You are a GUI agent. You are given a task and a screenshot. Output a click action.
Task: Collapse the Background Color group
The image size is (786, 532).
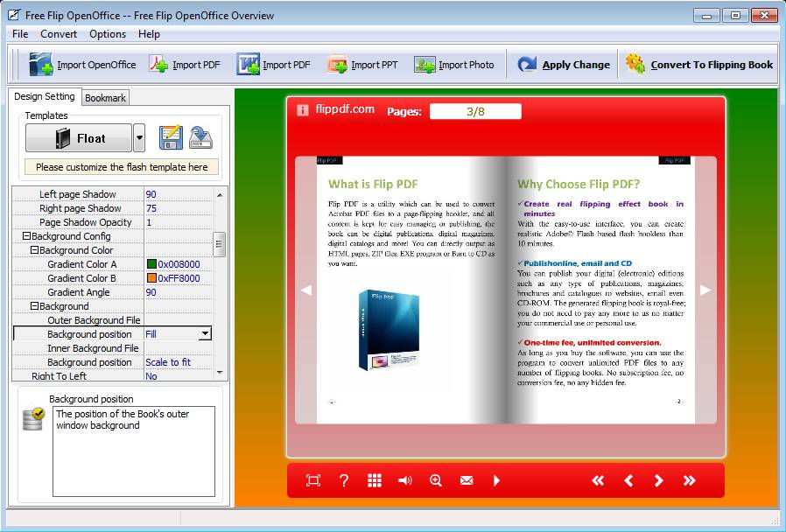(x=35, y=250)
